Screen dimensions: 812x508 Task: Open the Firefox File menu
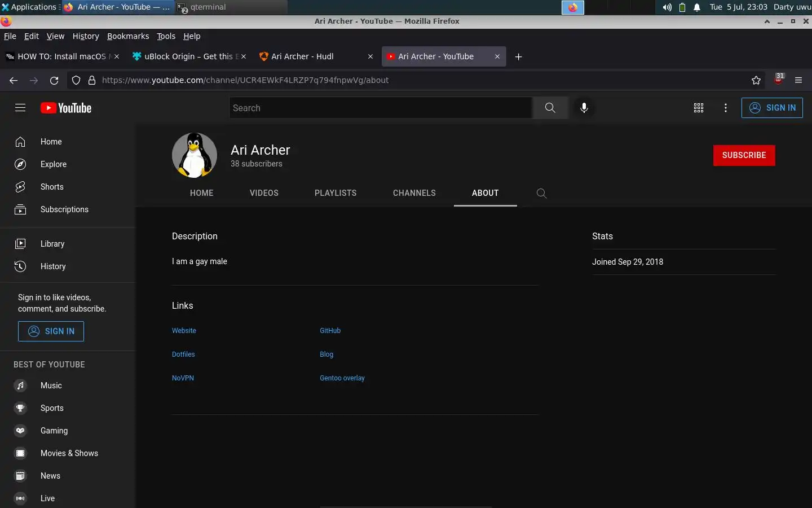pos(10,36)
